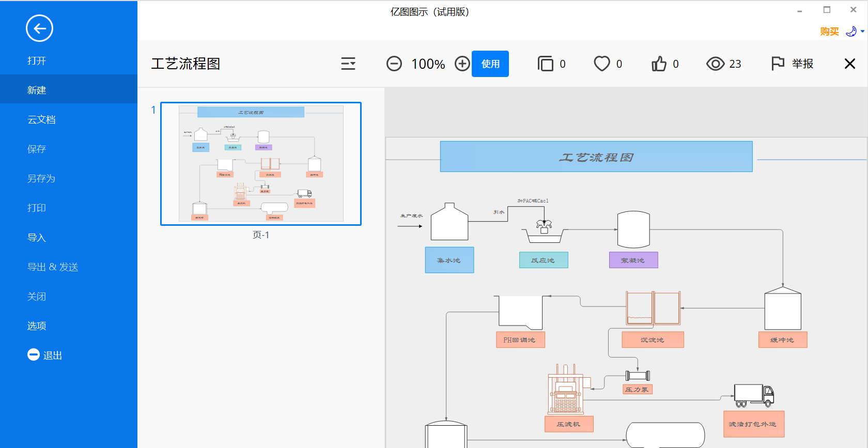The image size is (868, 448).
Task: Click the reaction tank mixer icon
Action: pos(545,231)
